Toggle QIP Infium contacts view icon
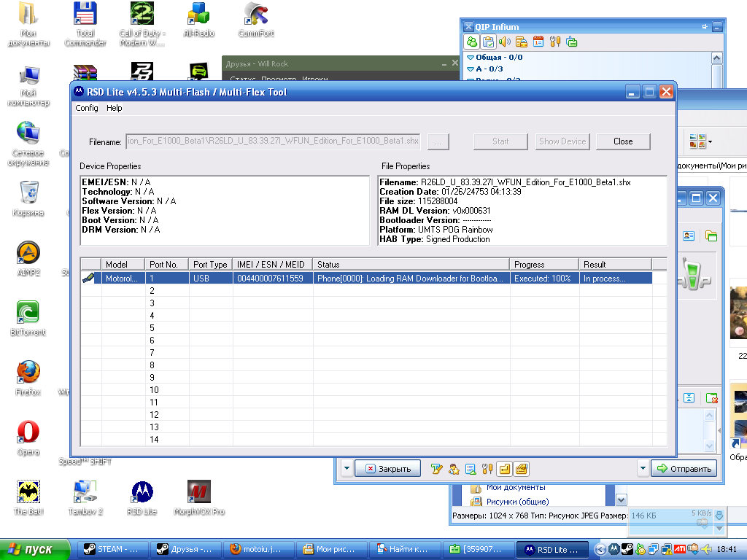Image resolution: width=747 pixels, height=560 pixels. [472, 42]
